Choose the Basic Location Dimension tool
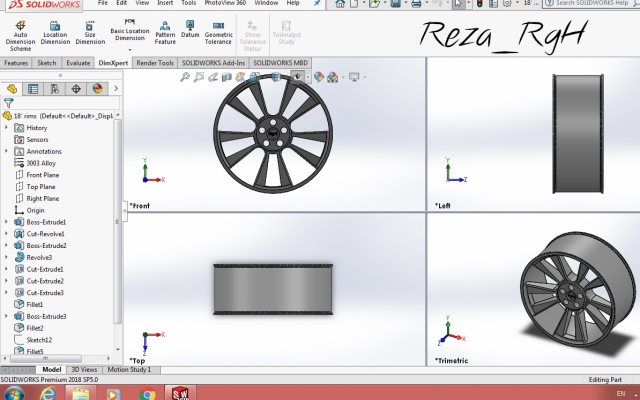This screenshot has width=640, height=400. (x=130, y=29)
